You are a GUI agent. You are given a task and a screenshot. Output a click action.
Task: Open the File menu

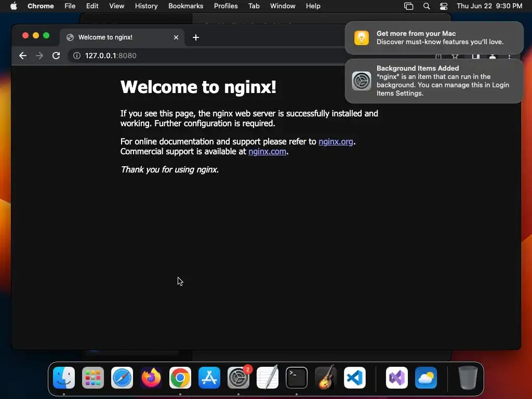tap(70, 6)
